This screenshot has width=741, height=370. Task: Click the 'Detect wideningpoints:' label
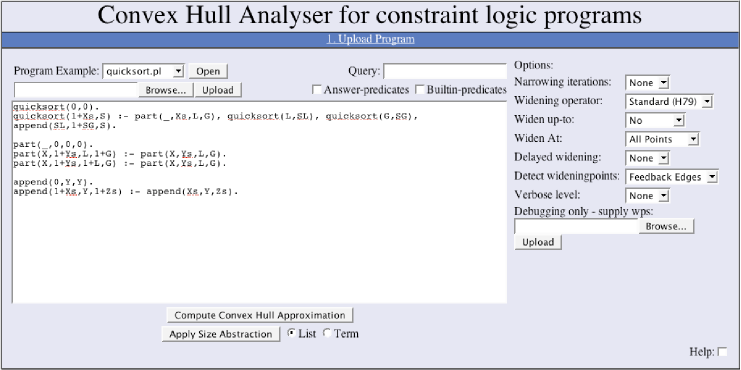567,176
